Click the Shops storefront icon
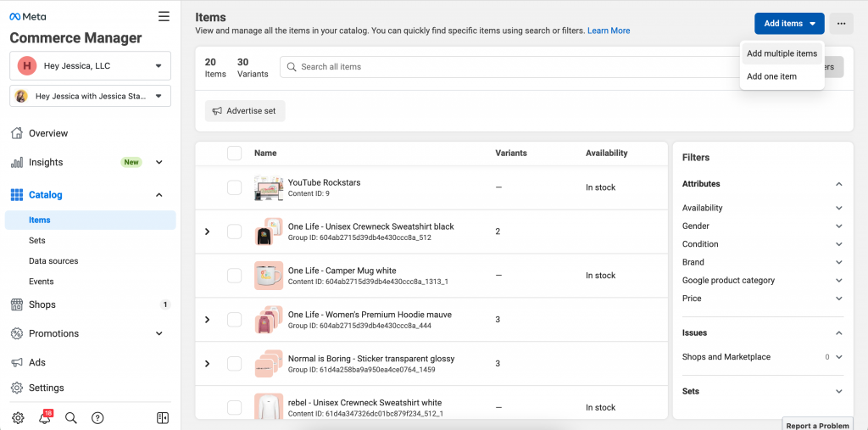This screenshot has height=430, width=868. click(17, 304)
